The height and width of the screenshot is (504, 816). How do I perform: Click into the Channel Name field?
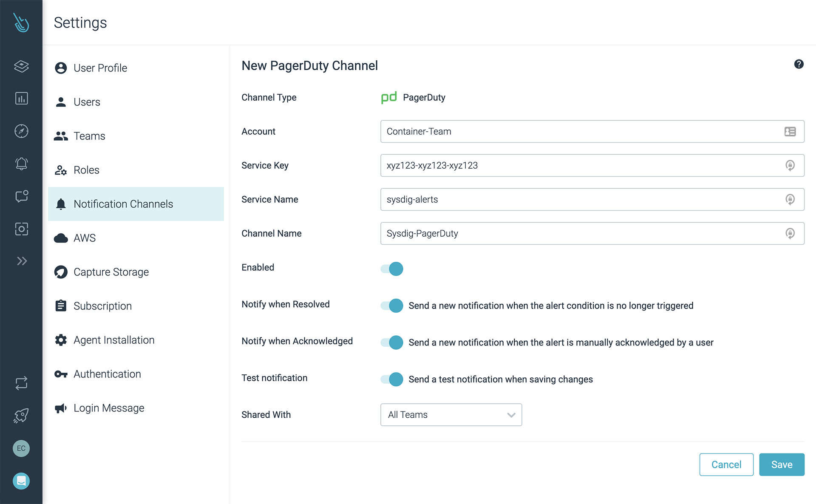point(592,233)
